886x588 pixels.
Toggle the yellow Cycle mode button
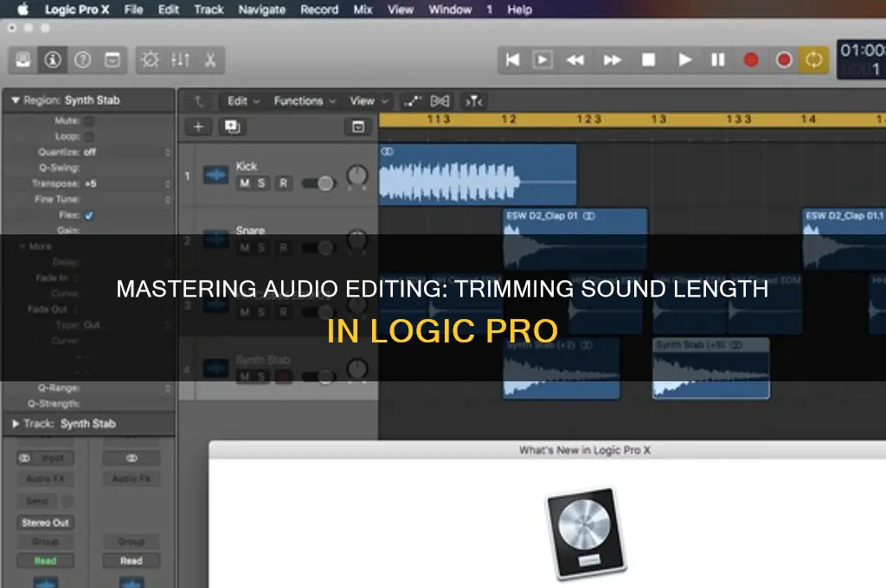(x=813, y=60)
